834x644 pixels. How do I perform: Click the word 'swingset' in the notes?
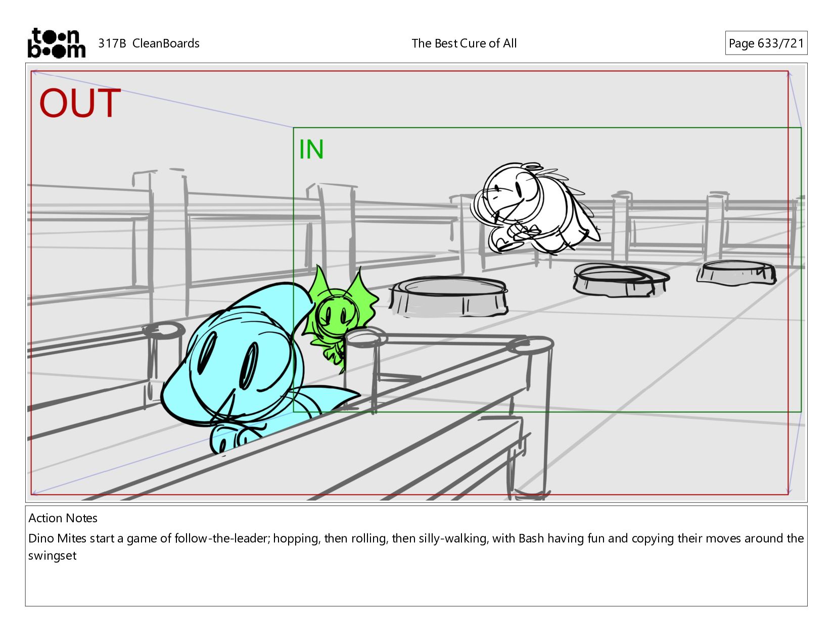[x=53, y=556]
